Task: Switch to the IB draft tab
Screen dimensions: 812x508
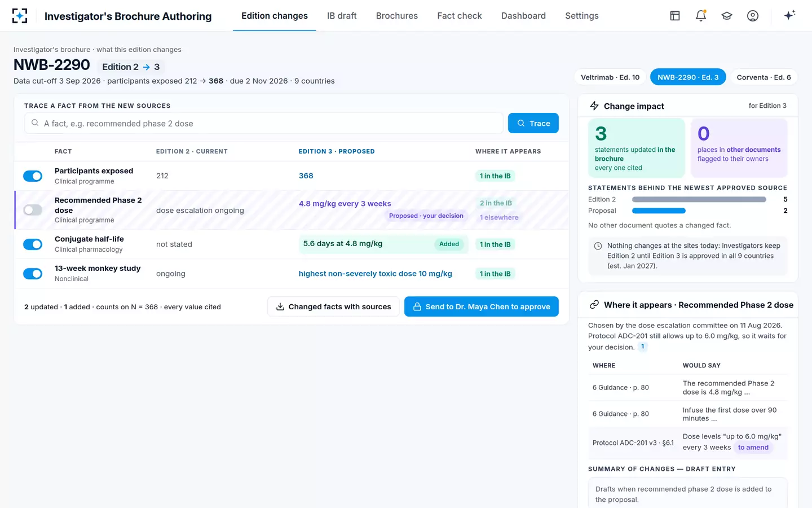Action: 342,16
